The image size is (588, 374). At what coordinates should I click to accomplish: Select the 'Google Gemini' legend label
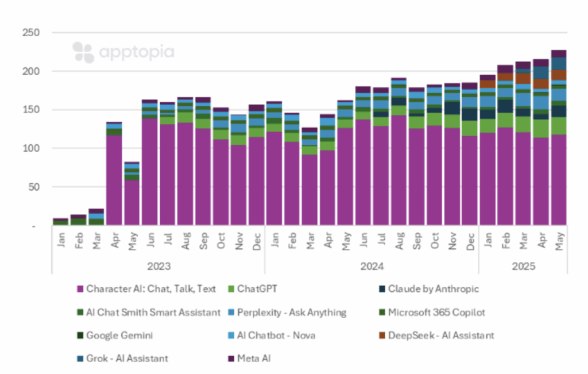(119, 336)
